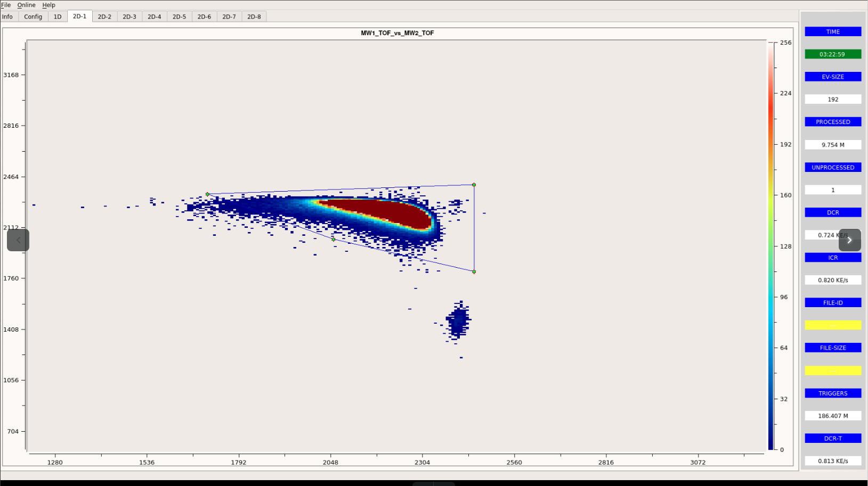
Task: Click the DCR-T label
Action: point(833,439)
